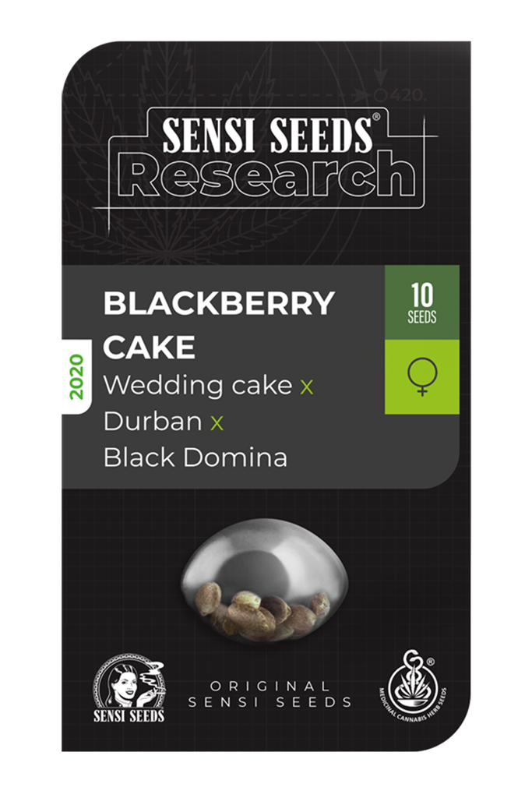
Task: Click the Black Domina text
Action: coord(196,457)
